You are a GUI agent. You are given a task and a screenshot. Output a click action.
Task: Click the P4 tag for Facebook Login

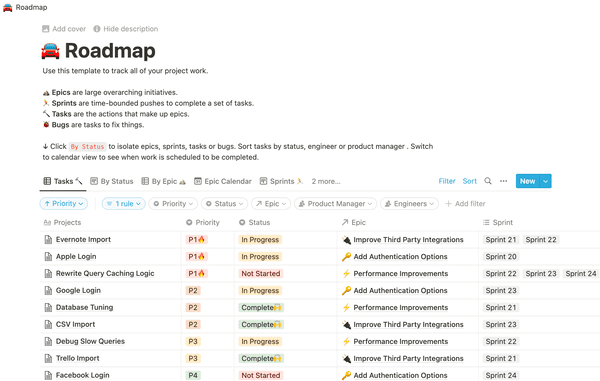click(x=193, y=375)
